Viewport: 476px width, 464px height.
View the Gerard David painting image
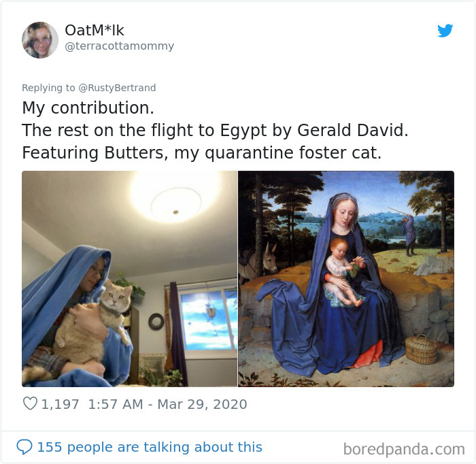click(346, 278)
